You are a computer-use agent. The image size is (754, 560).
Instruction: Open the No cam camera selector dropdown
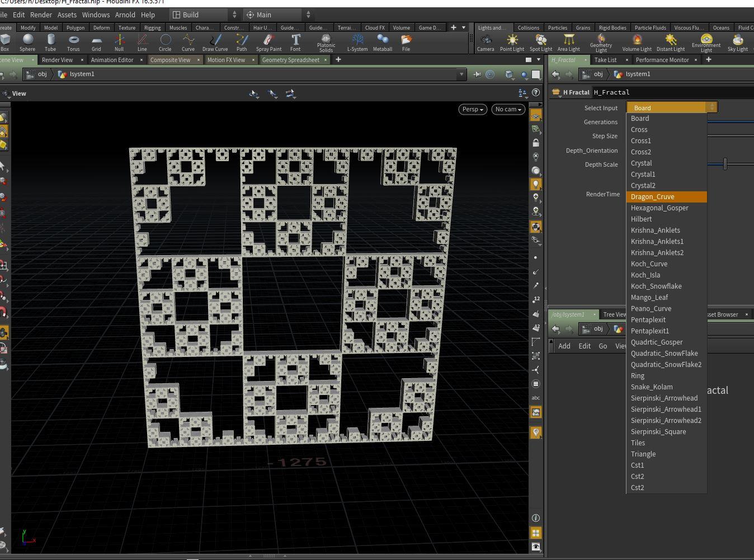(x=507, y=109)
